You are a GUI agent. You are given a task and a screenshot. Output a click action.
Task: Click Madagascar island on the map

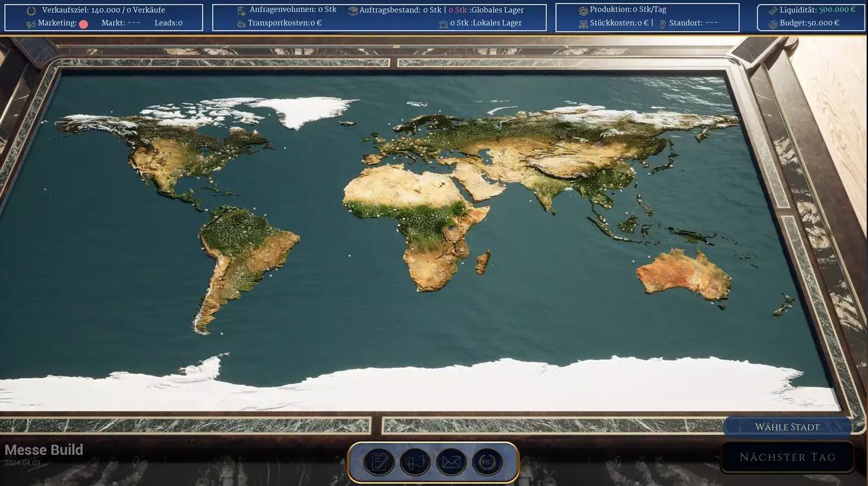(483, 261)
